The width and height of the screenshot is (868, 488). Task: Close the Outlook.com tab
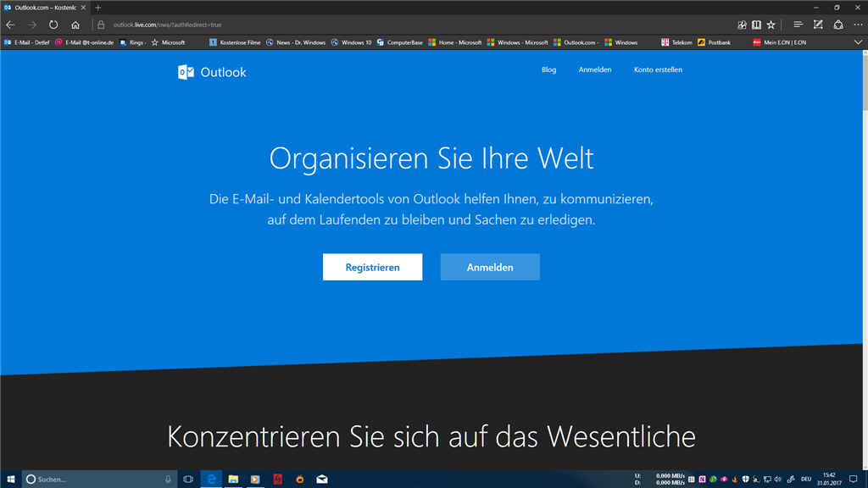click(x=83, y=8)
